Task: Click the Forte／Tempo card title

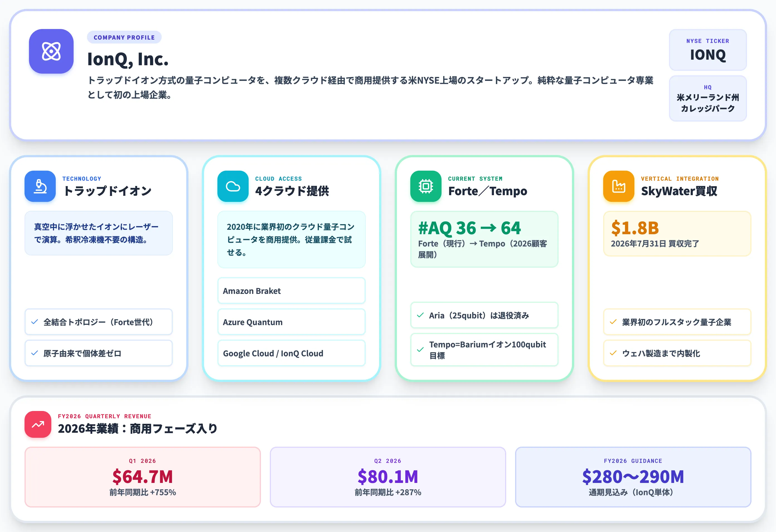Action: pyautogui.click(x=488, y=191)
